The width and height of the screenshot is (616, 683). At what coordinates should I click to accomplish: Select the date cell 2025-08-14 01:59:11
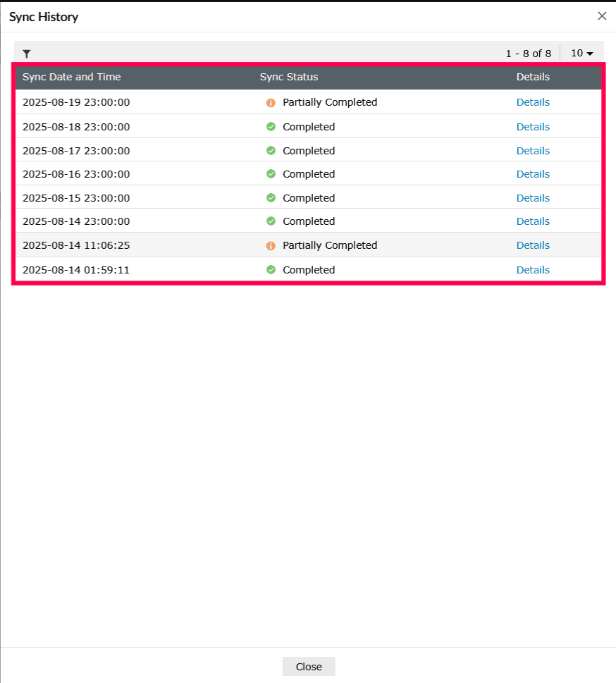(76, 270)
